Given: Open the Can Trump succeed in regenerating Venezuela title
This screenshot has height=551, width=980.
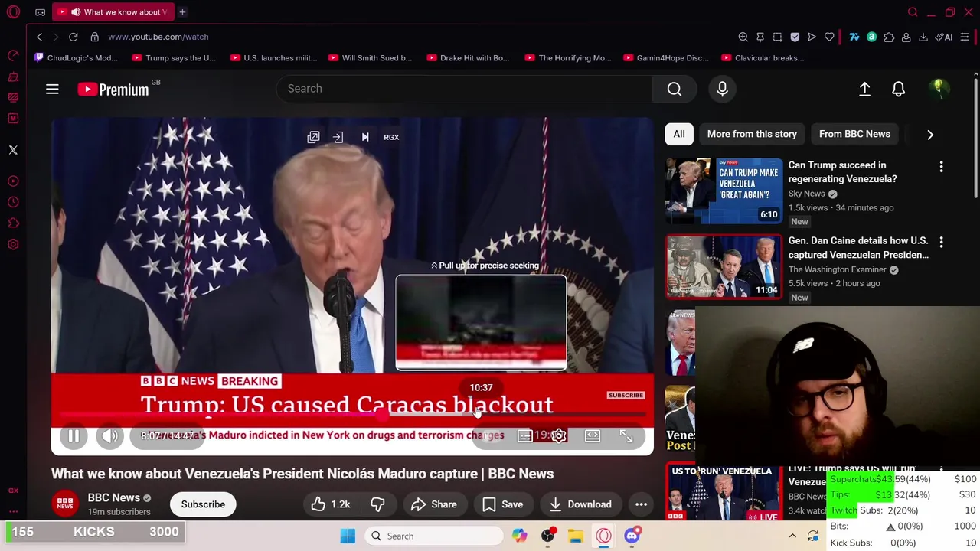Looking at the screenshot, I should pos(842,172).
